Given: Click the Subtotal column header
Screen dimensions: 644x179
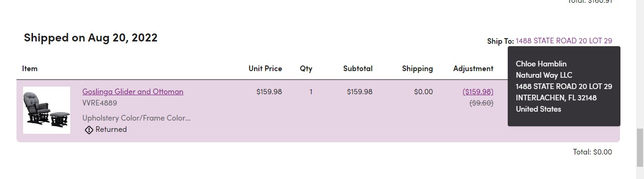Looking at the screenshot, I should 358,68.
